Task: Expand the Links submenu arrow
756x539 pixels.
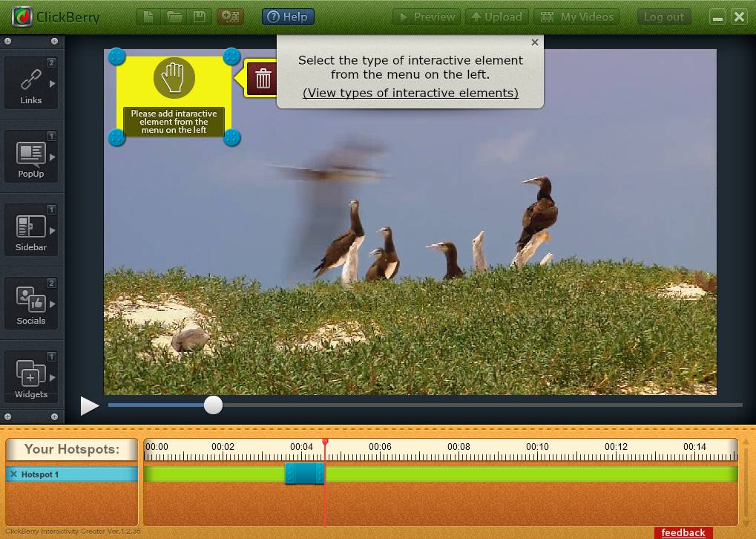Action: point(53,84)
